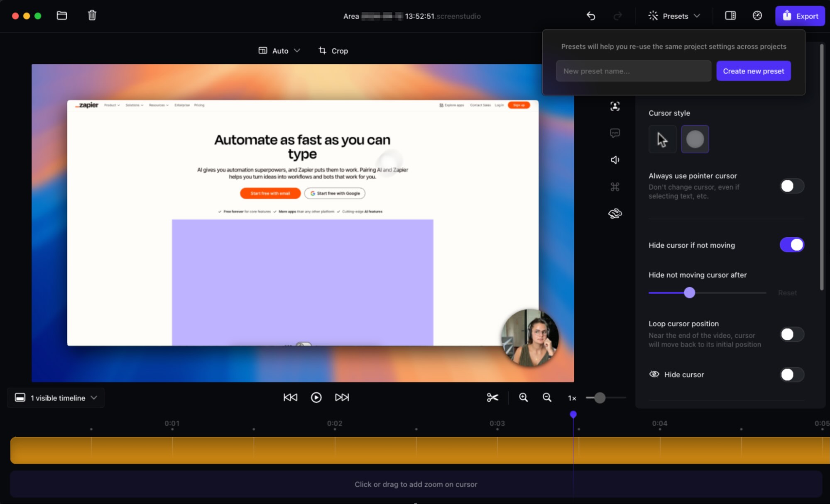The image size is (830, 504).
Task: Disable Hide cursor if not moving
Action: [x=791, y=245]
